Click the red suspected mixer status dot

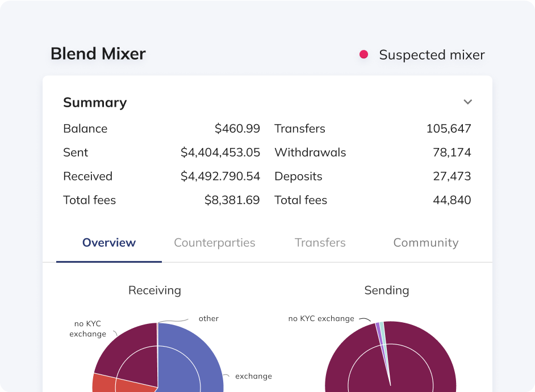coord(363,54)
